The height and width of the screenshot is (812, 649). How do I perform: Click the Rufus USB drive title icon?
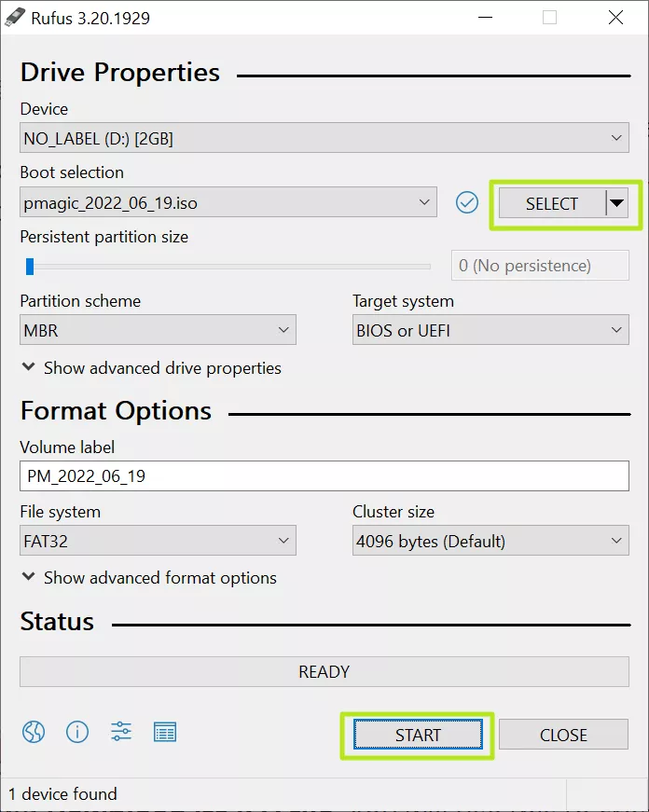(14, 18)
